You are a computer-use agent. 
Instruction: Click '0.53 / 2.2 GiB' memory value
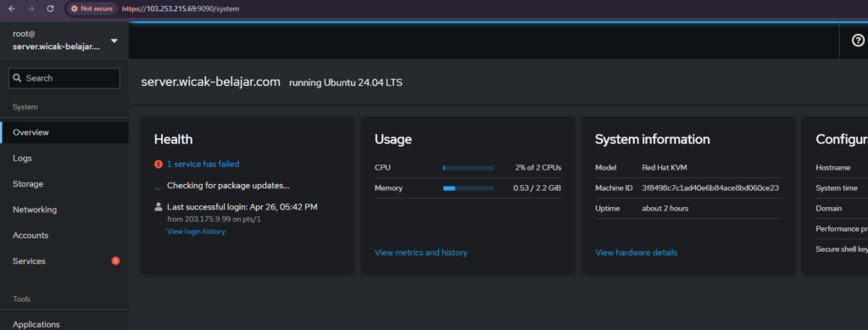point(537,188)
